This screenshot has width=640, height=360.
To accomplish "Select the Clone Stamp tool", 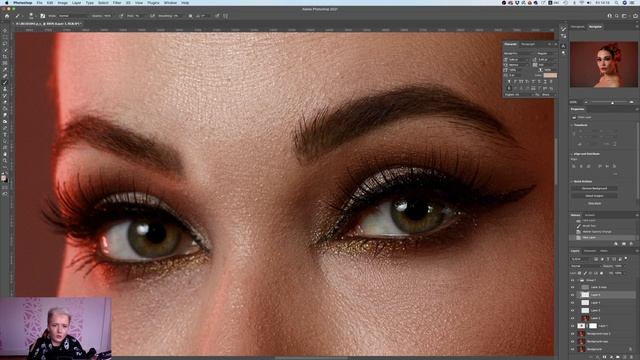I will (5, 89).
